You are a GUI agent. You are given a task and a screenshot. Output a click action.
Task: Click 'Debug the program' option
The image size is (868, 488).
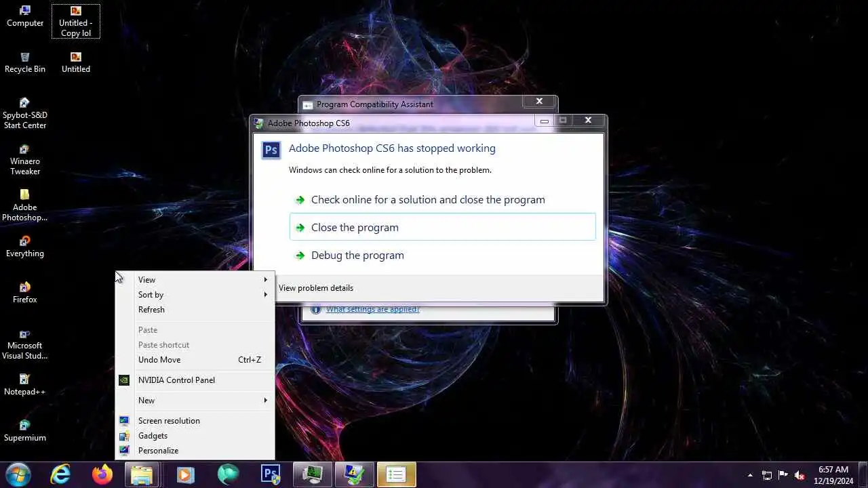442,256
